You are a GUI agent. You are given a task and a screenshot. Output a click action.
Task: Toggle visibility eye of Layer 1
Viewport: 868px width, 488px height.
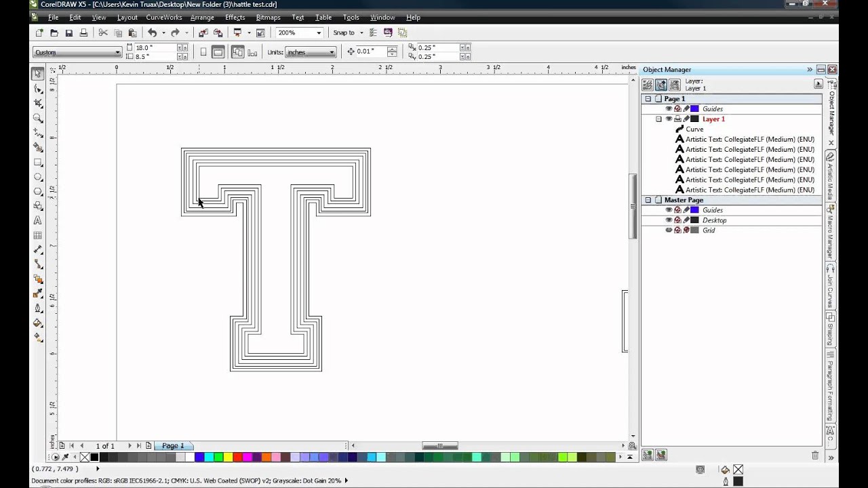click(x=669, y=119)
